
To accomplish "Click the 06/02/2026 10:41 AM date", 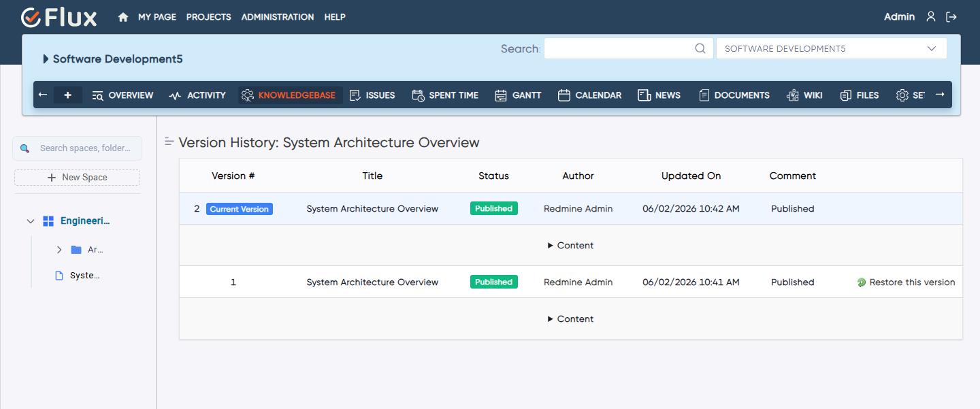I will 691,282.
